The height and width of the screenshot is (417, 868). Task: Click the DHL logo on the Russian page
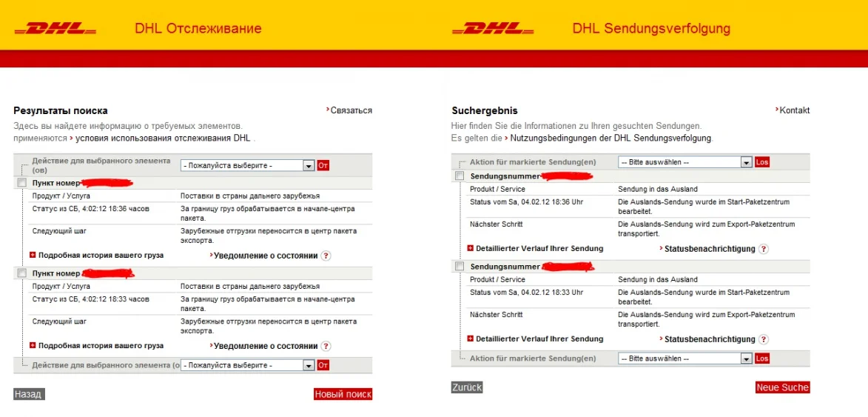tap(55, 29)
